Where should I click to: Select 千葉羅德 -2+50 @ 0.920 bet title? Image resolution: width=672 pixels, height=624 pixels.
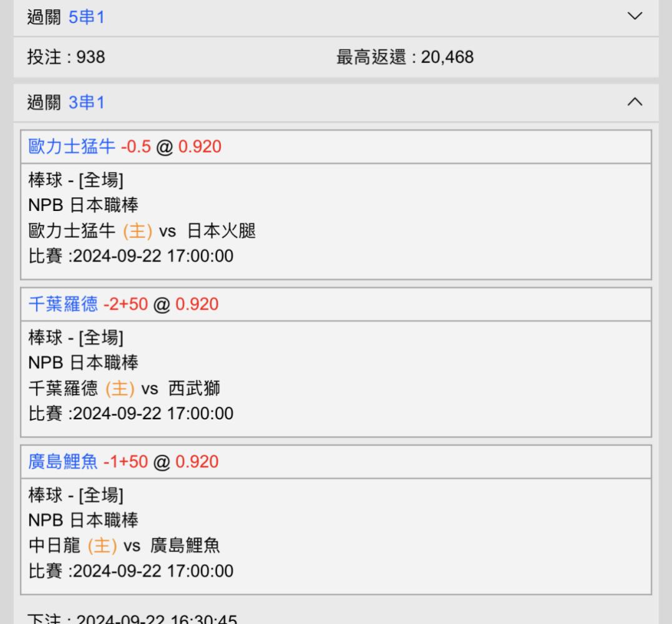tap(124, 305)
